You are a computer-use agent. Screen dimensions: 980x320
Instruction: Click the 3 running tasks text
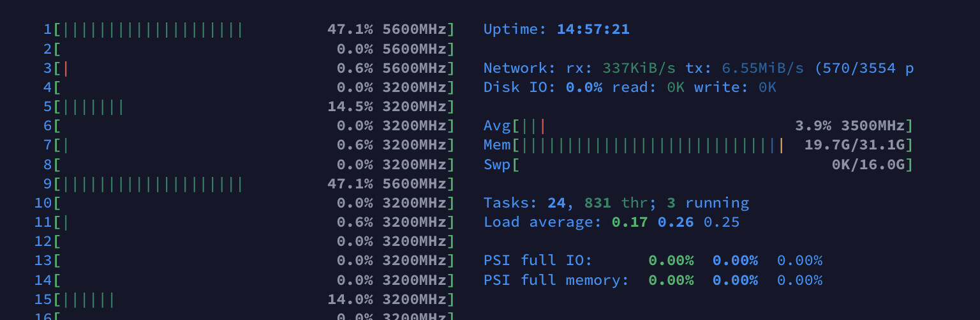click(x=708, y=203)
